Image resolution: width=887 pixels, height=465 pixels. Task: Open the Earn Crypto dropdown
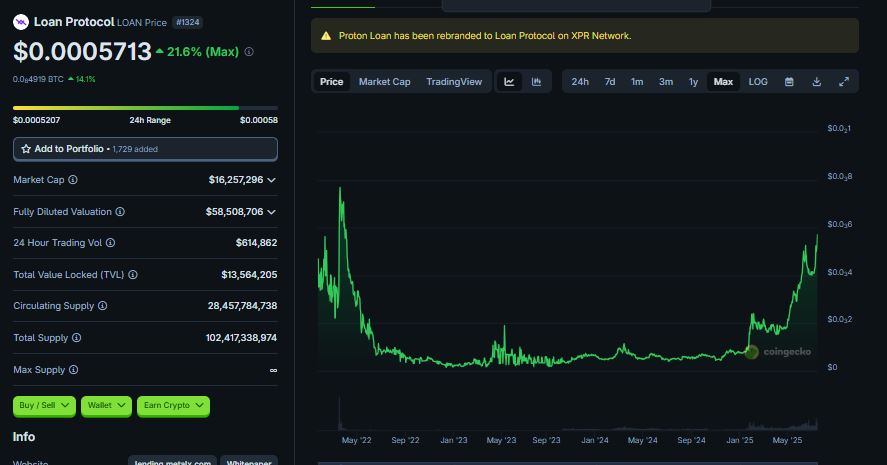click(x=173, y=406)
